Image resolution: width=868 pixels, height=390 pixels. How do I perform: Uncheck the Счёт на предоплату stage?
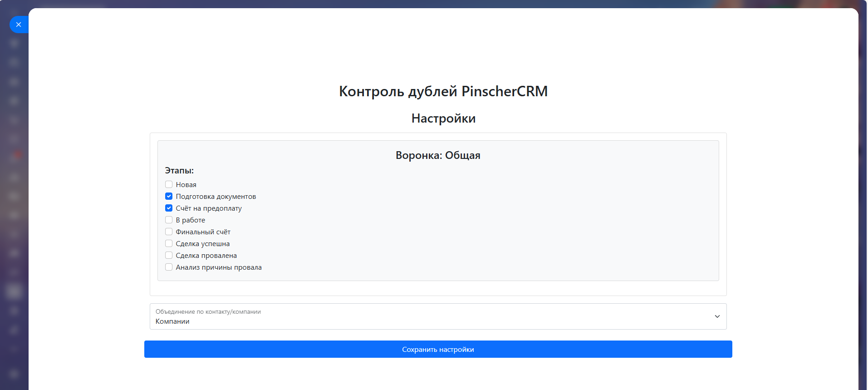(x=169, y=208)
